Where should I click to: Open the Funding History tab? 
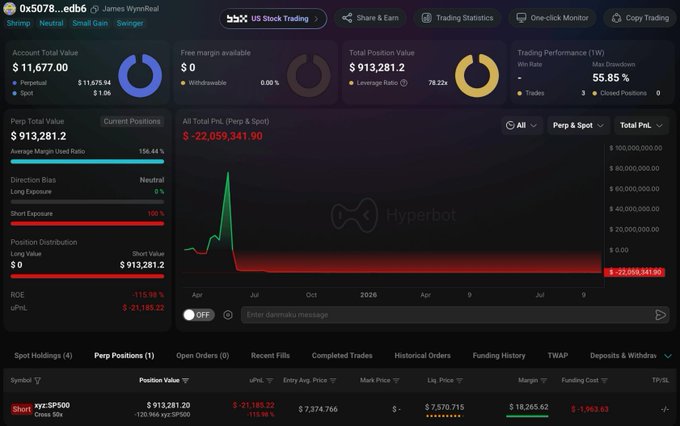(499, 356)
